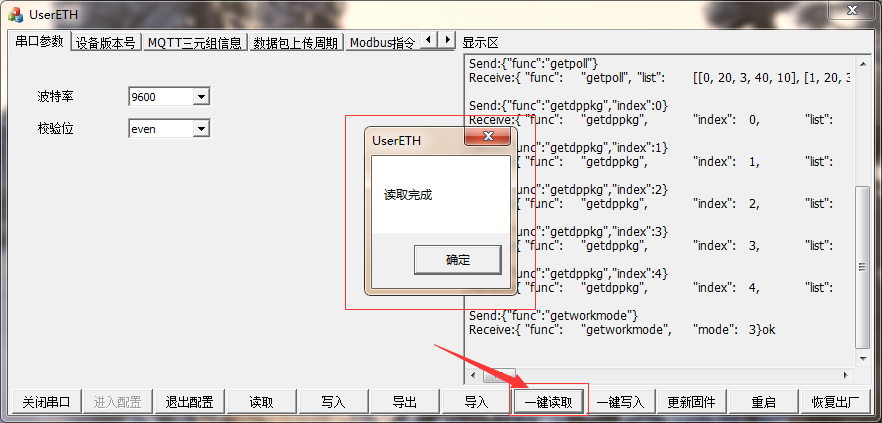
Task: Click the 写入 button
Action: click(333, 402)
